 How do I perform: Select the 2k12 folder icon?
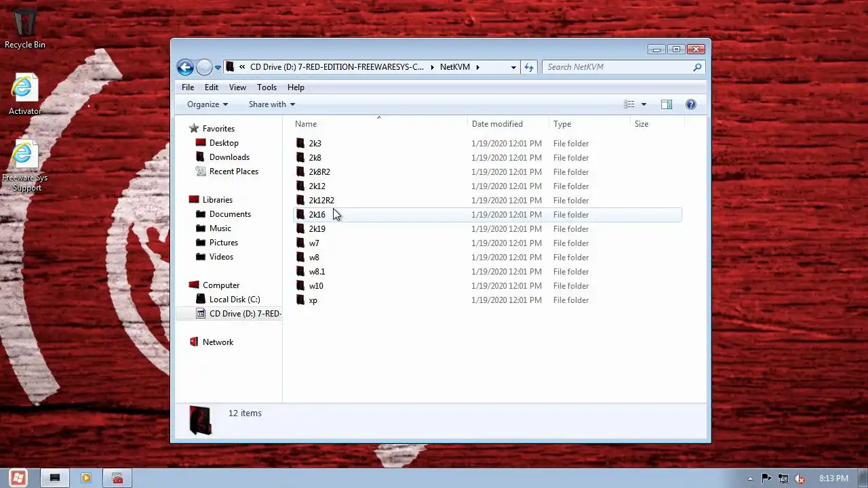[x=300, y=186]
